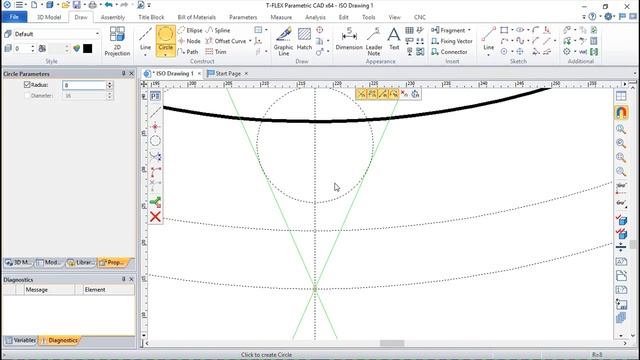Pin the Circle Parameters panel

click(124, 73)
